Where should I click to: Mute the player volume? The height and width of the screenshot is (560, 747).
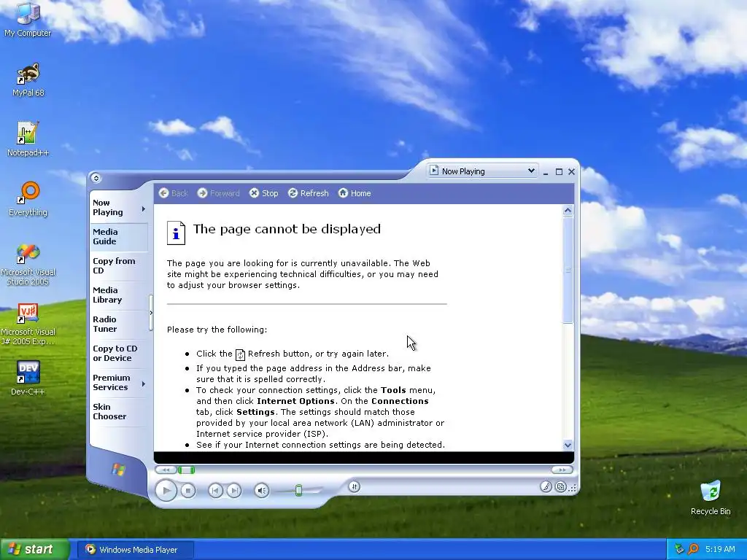[262, 490]
